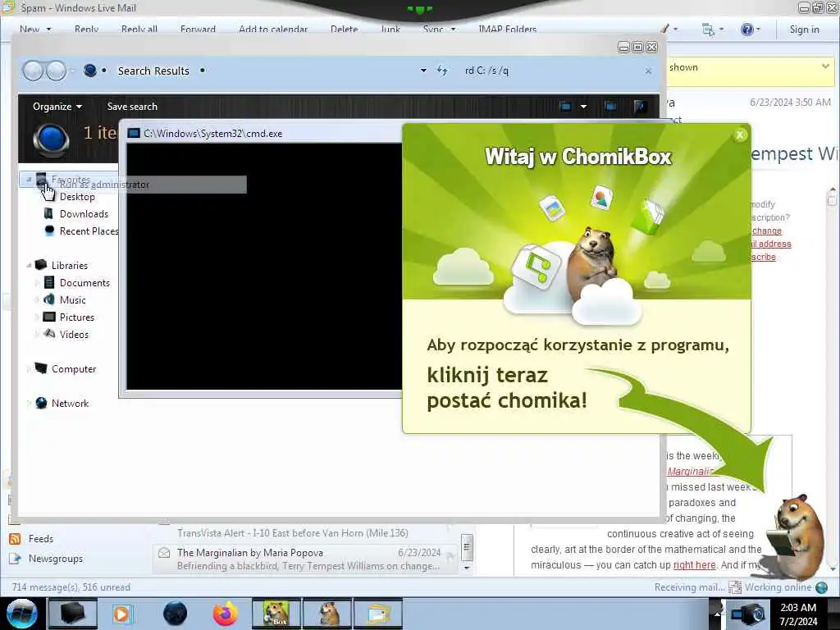Click the Windows Live Mail taskbar icon
This screenshot has width=840, height=630.
[x=378, y=614]
